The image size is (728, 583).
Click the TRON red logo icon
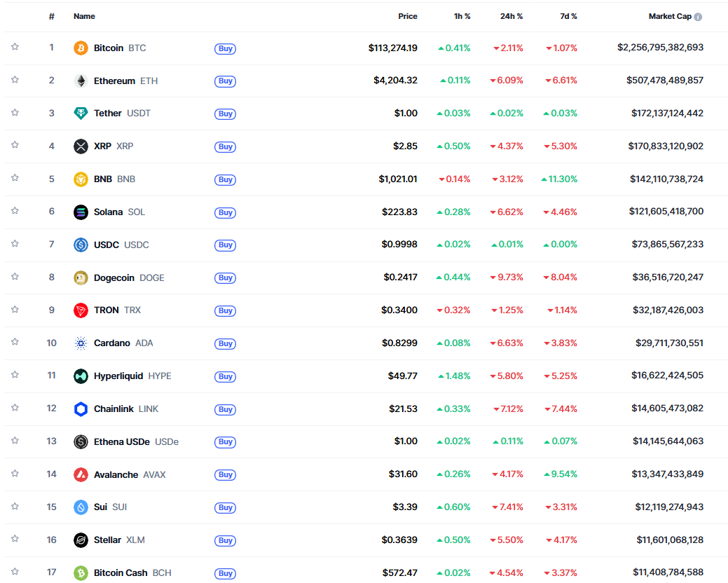tap(81, 310)
